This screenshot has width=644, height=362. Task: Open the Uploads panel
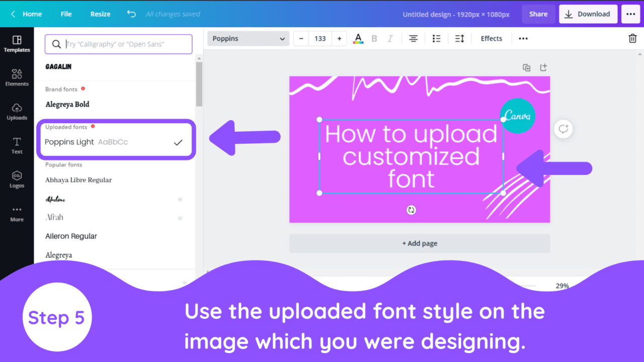coord(17,112)
